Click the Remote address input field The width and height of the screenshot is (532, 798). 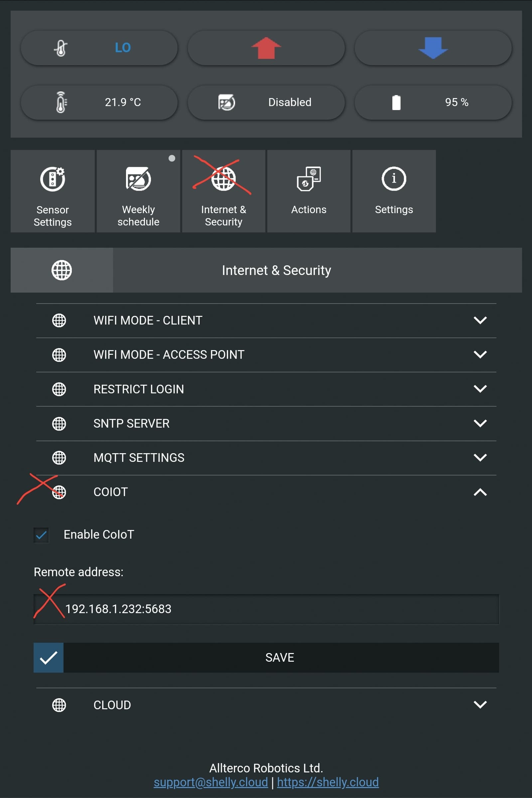[x=266, y=609]
